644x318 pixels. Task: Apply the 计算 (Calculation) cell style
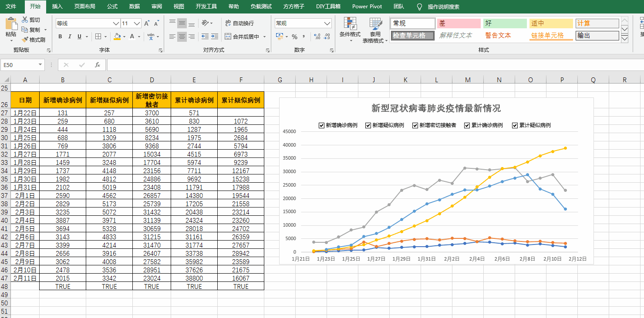click(597, 23)
